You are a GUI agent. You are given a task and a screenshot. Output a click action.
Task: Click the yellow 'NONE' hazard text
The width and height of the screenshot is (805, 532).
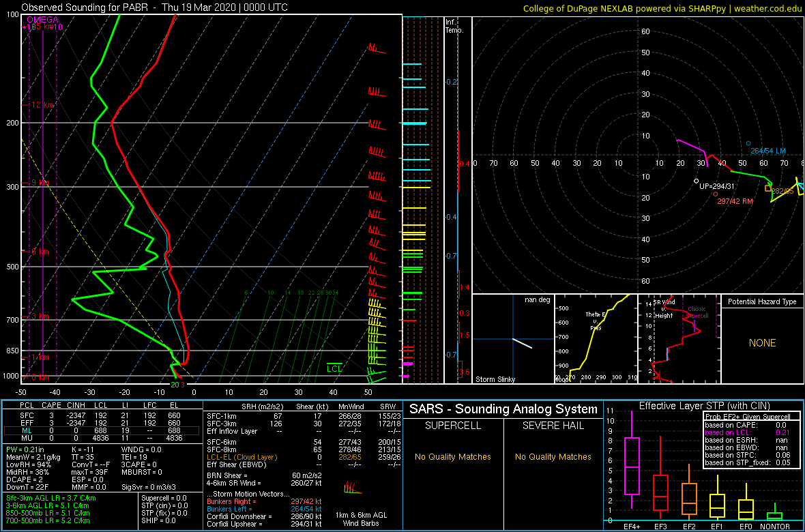point(762,343)
